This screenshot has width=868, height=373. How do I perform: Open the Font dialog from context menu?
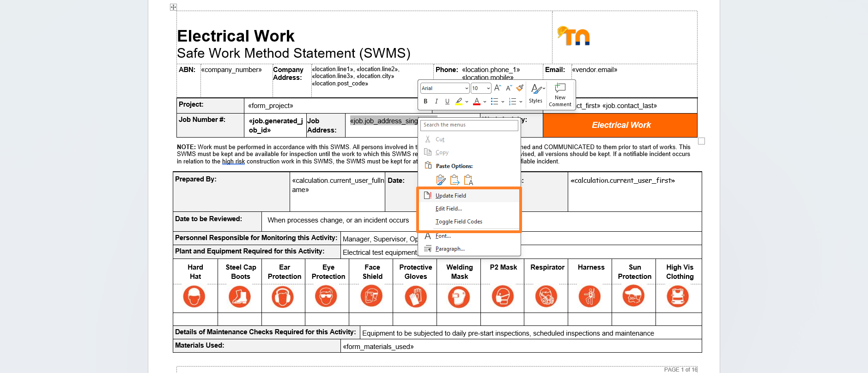tap(469, 236)
